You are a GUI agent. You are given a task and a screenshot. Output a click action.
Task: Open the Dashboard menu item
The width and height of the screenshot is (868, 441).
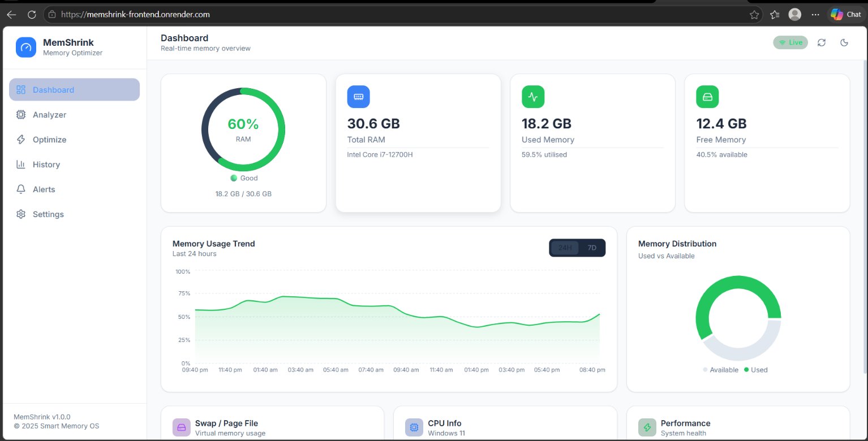[x=74, y=90]
